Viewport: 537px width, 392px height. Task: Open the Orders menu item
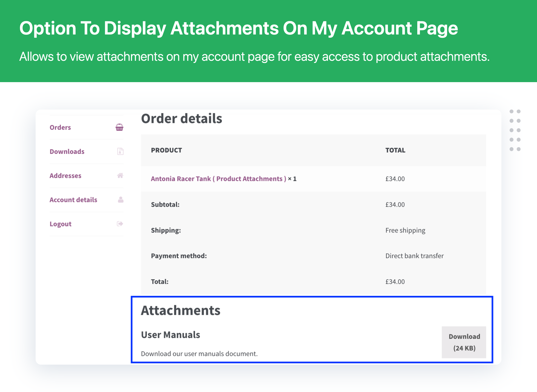pos(60,127)
